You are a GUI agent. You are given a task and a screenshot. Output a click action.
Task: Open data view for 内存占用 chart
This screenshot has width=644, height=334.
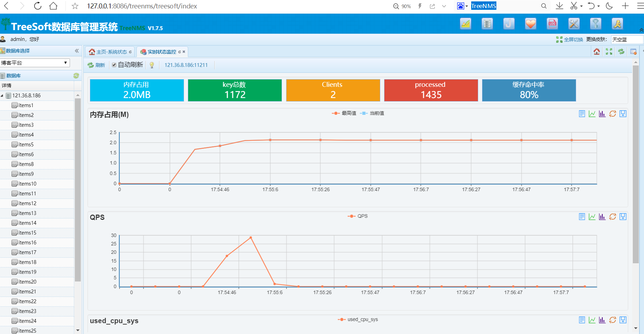tap(582, 114)
